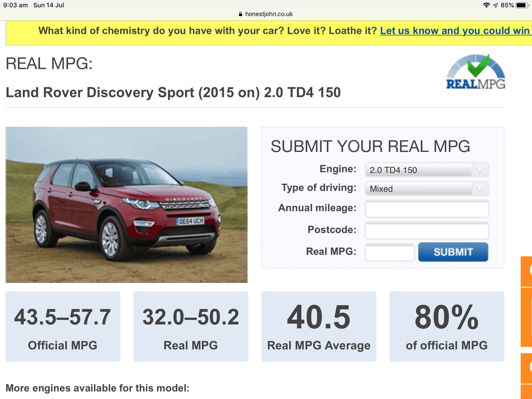The image size is (532, 399).
Task: Tap the 9:03 am clock in status bar
Action: (x=15, y=5)
